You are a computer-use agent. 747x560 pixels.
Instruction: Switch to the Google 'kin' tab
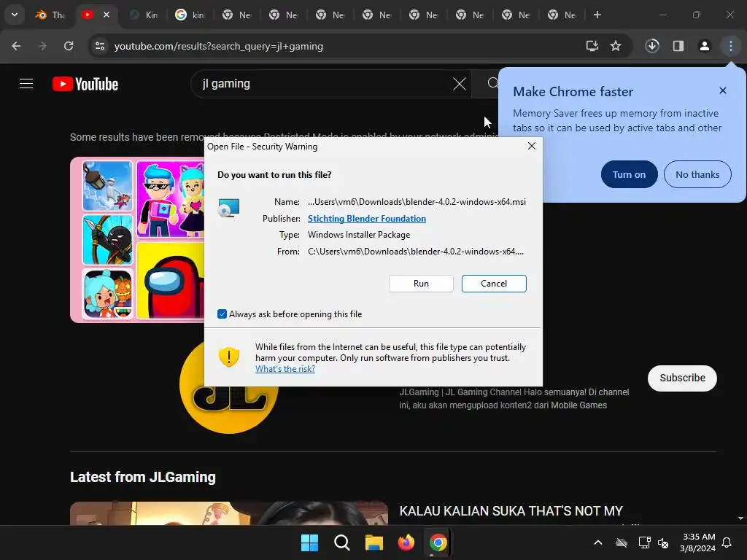[x=190, y=15]
